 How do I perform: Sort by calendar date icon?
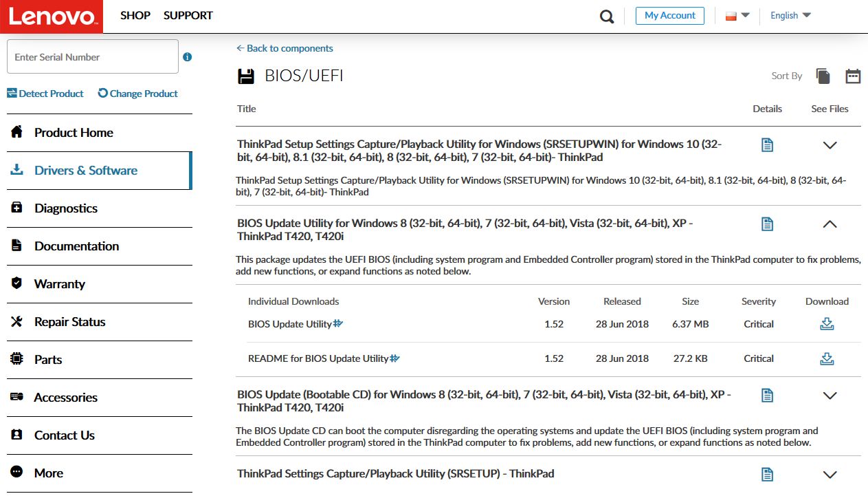(853, 76)
